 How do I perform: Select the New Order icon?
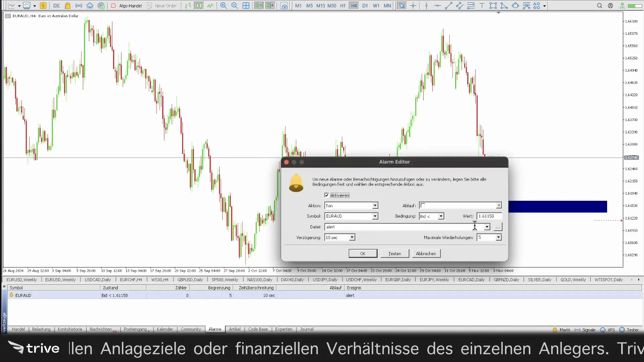point(166,5)
